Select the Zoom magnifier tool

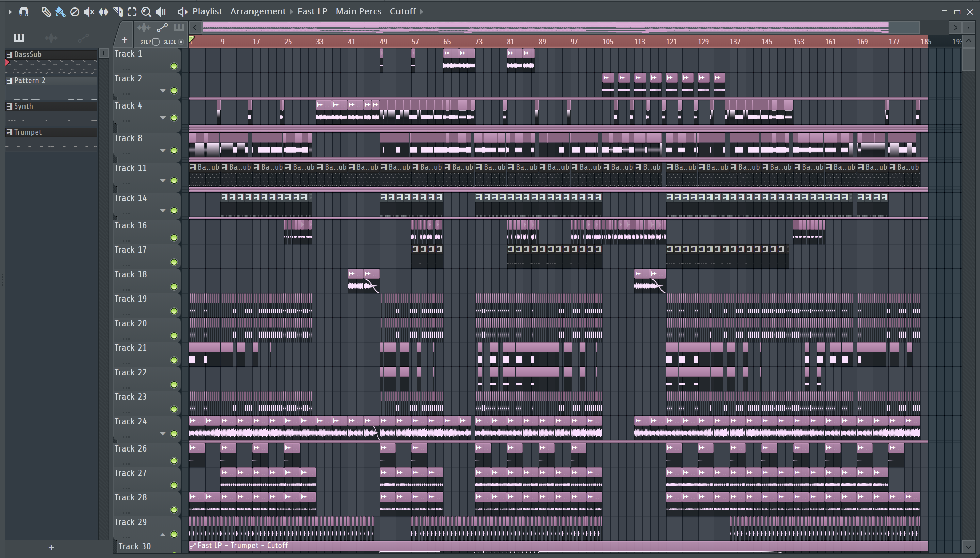146,12
